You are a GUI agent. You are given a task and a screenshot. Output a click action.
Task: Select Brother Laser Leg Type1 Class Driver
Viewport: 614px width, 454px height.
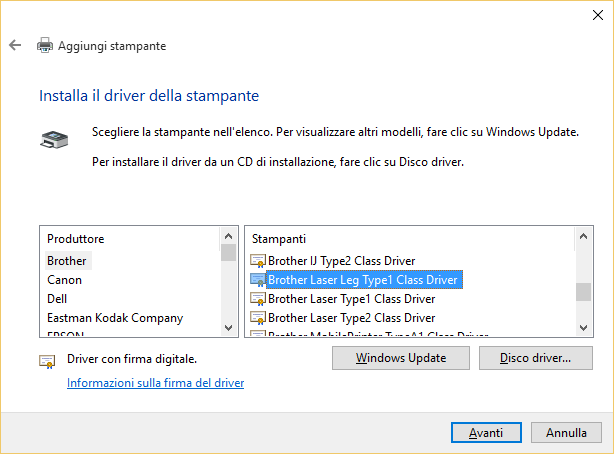click(363, 280)
